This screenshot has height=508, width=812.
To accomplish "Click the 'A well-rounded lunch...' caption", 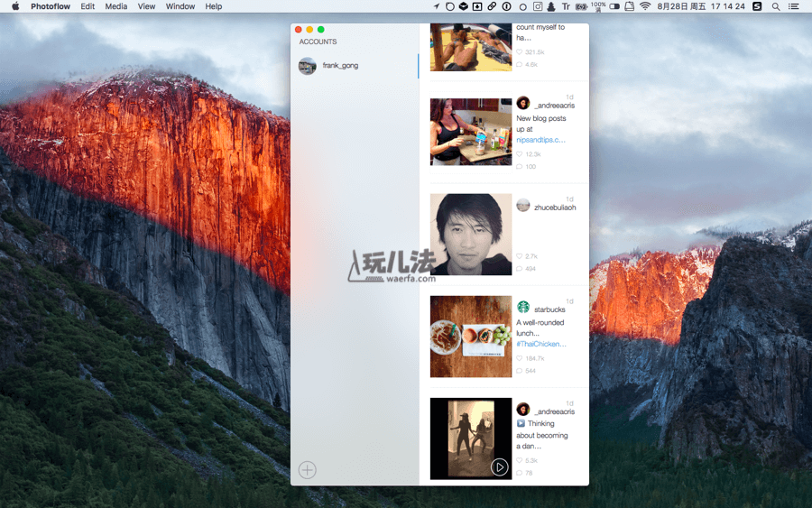I will tap(540, 328).
